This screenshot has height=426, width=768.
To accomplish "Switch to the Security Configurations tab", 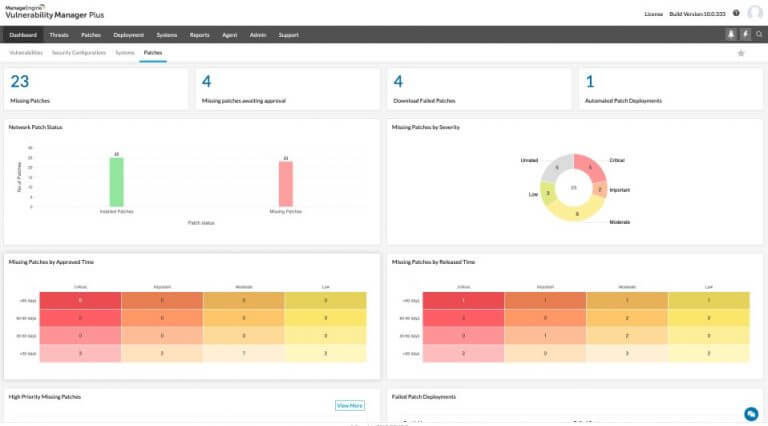I will tap(79, 52).
